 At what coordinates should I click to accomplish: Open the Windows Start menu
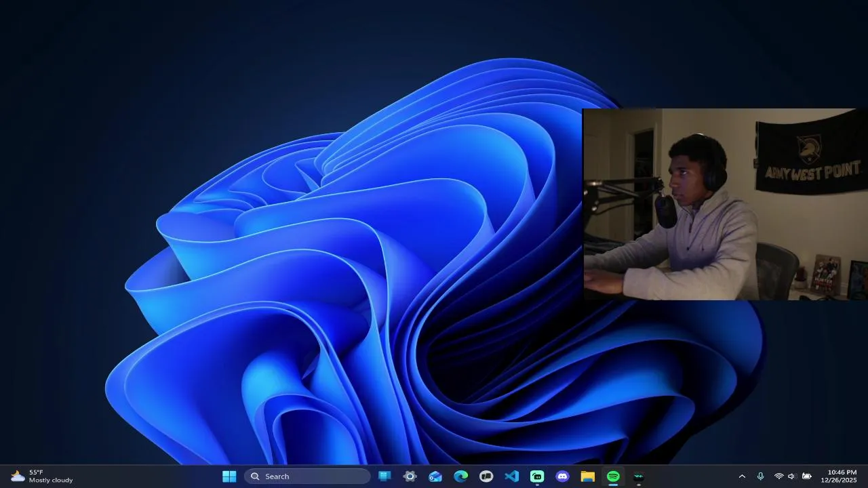[x=229, y=476]
